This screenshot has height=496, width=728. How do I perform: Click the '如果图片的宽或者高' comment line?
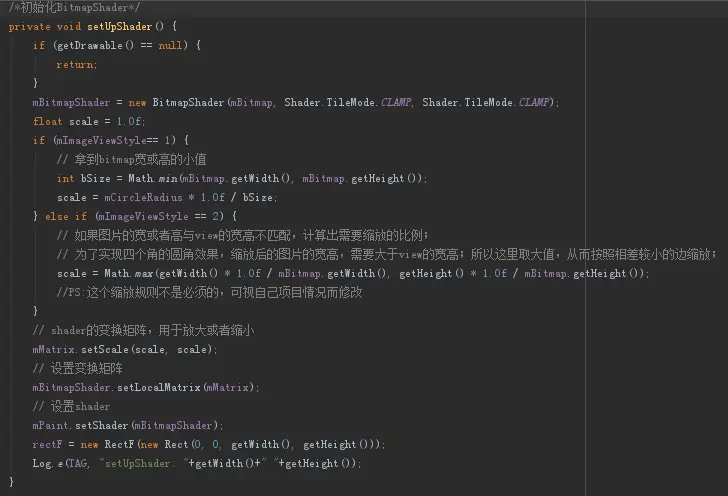[x=242, y=235]
